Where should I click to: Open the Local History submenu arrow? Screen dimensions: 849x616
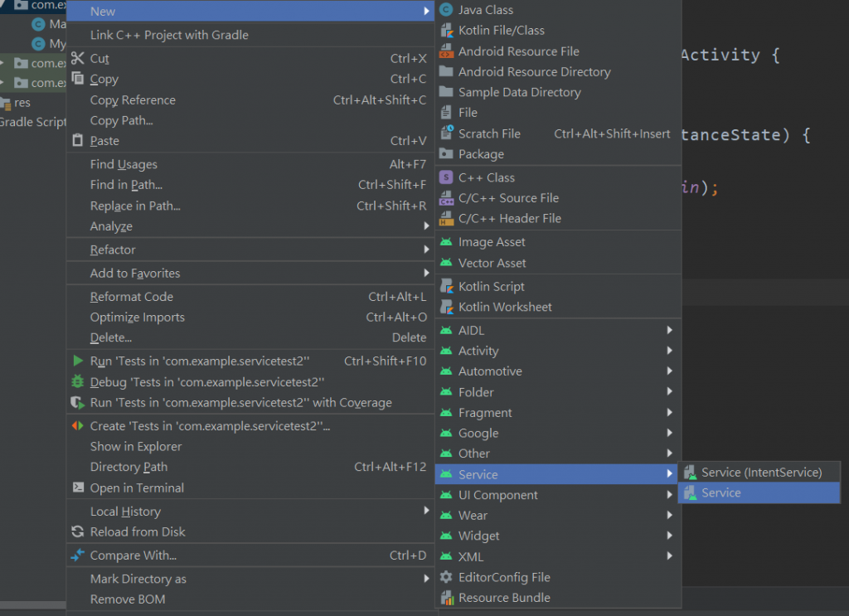pyautogui.click(x=427, y=511)
